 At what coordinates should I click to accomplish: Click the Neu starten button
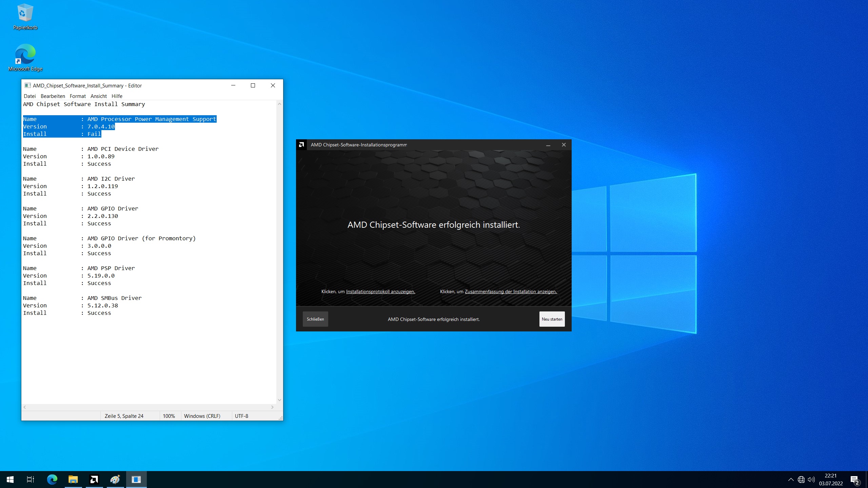click(552, 319)
